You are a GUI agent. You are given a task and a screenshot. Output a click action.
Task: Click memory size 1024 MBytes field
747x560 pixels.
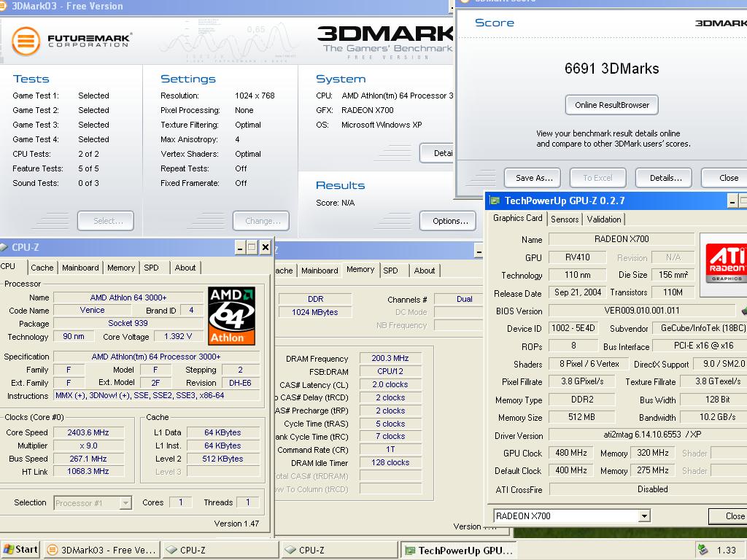[x=315, y=312]
